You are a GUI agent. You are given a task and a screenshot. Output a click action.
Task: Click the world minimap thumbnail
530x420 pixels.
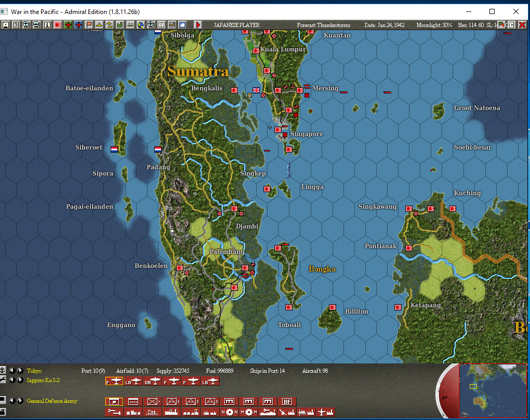tap(493, 390)
